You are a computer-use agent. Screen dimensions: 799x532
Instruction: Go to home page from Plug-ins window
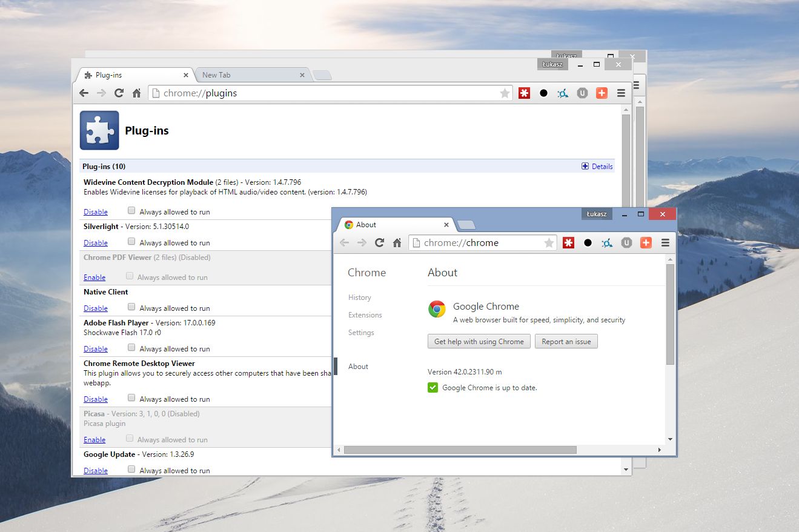pyautogui.click(x=136, y=93)
